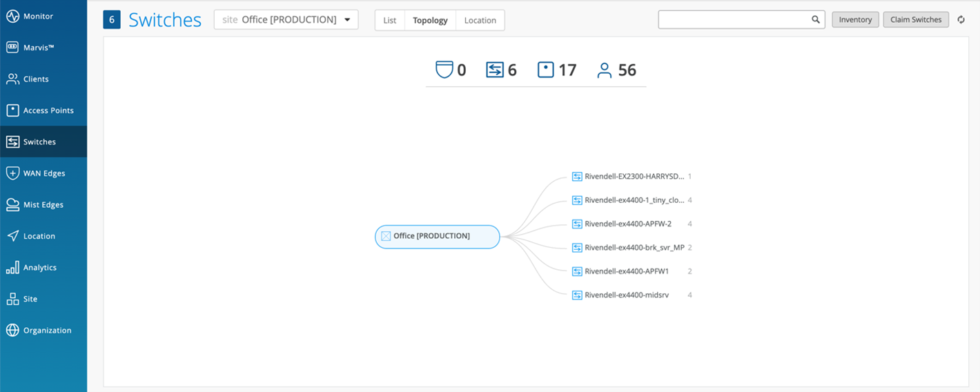Switch to the Location view tab
The width and height of the screenshot is (980, 392).
[480, 20]
